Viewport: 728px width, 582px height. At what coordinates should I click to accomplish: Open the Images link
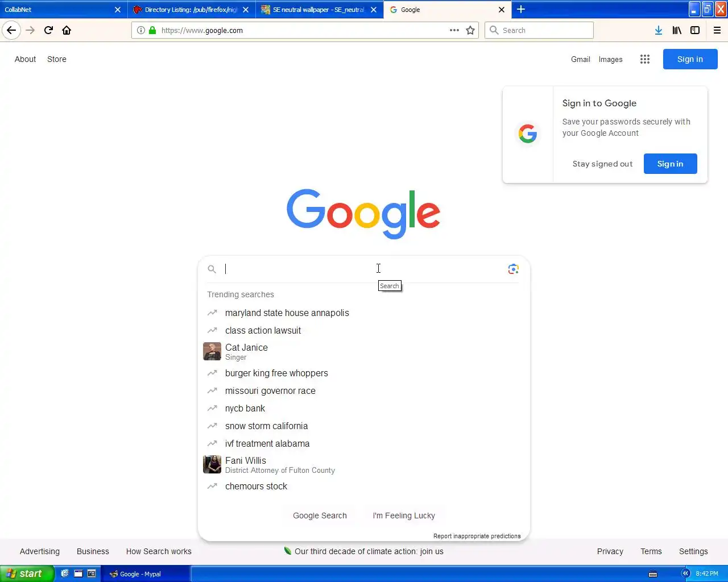tap(610, 59)
